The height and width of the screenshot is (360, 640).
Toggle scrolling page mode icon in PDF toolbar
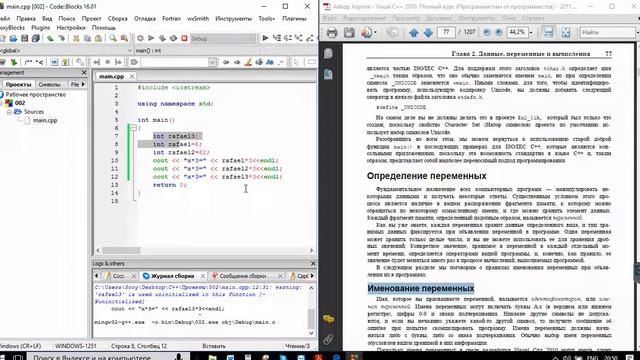pos(548,32)
